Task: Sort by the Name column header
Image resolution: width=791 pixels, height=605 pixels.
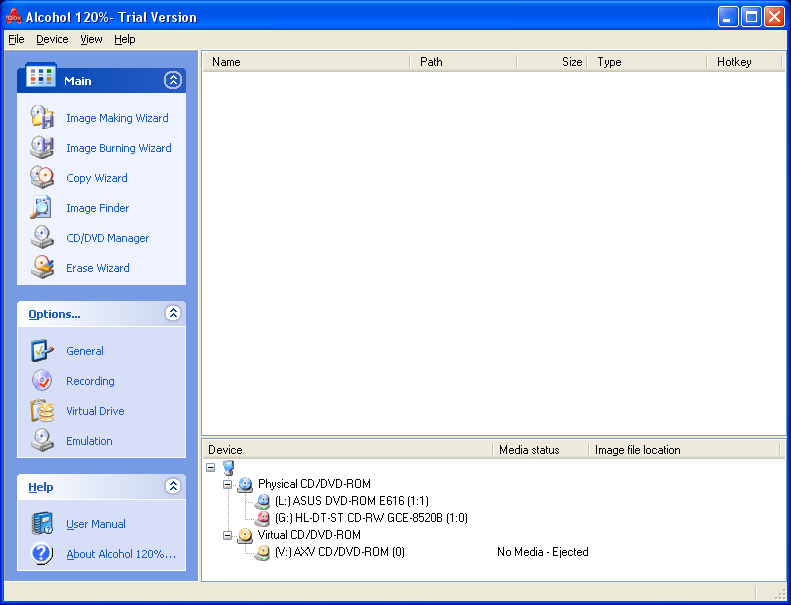Action: pyautogui.click(x=306, y=62)
